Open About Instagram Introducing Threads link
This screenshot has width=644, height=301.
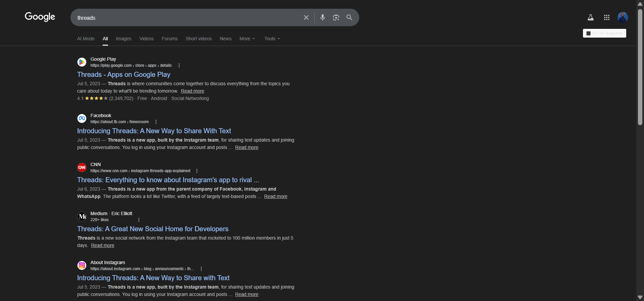(153, 278)
